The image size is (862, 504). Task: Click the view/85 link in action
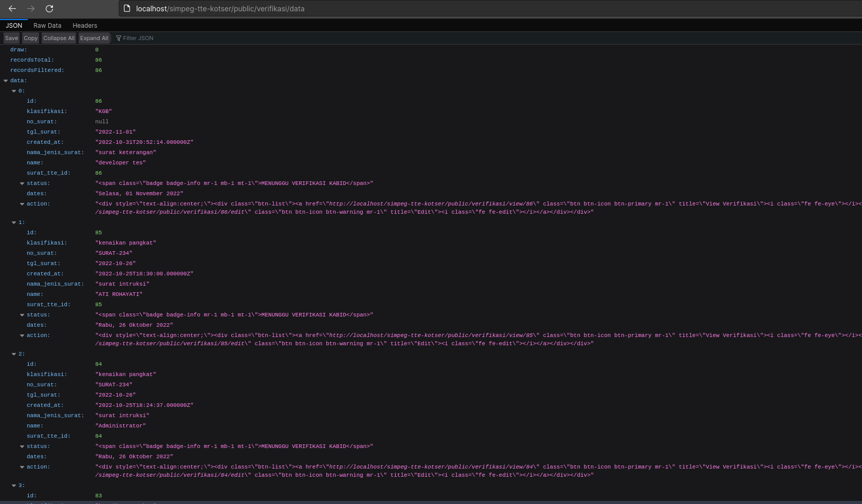pos(431,335)
